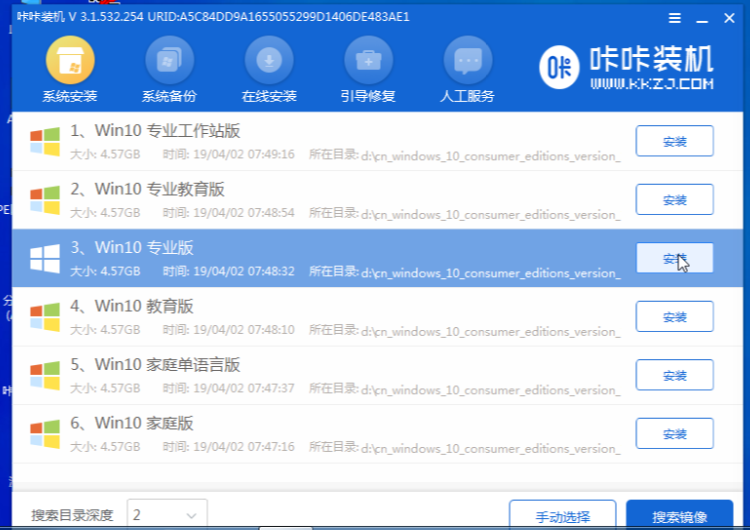Click Windows logo beside Win10 家庭版
Viewport: 750px width, 530px height.
[44, 434]
